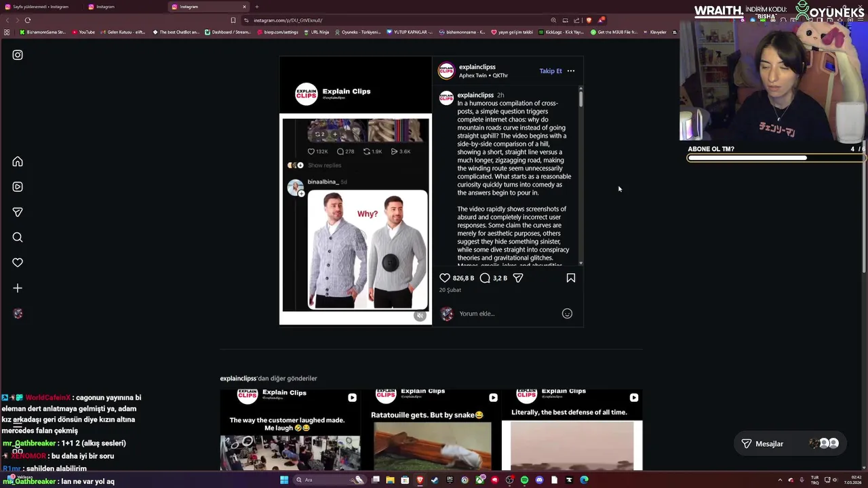The image size is (868, 488).
Task: Open Discord from the taskbar
Action: 539,480
